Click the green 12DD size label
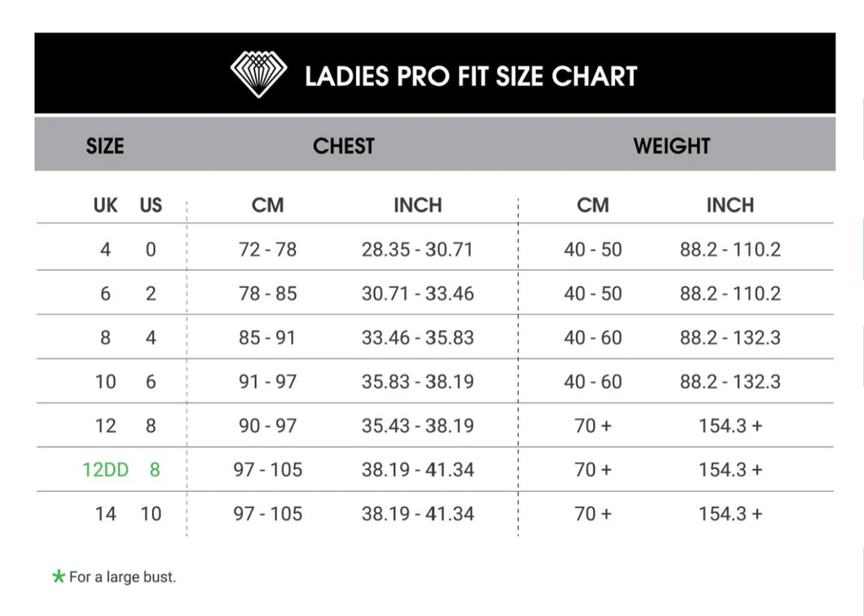Image resolution: width=864 pixels, height=616 pixels. 105,470
